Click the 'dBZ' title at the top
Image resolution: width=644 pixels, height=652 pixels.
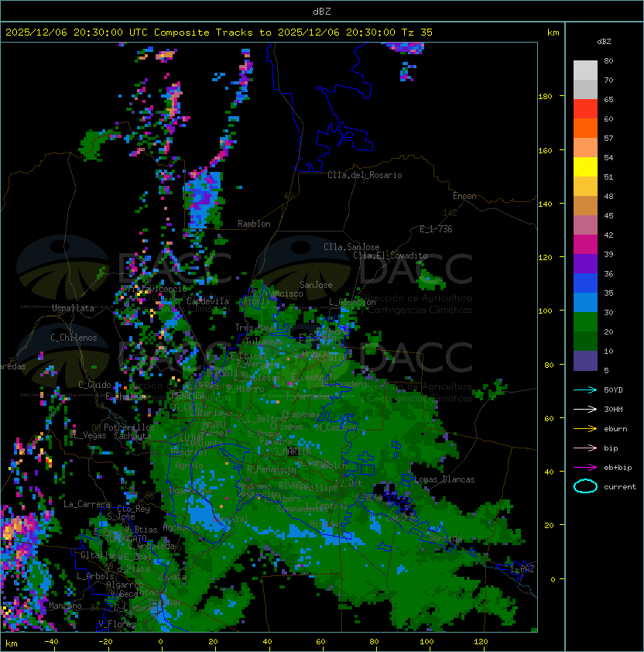tap(322, 12)
